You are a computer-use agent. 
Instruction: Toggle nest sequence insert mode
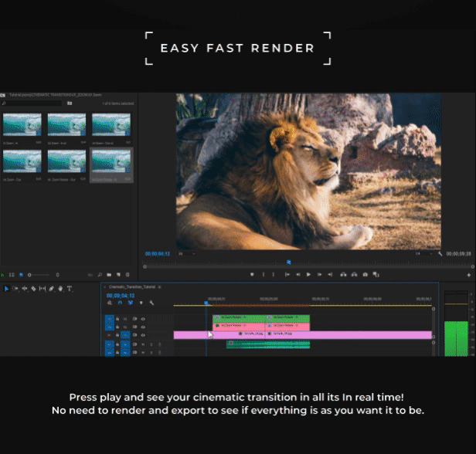click(110, 303)
